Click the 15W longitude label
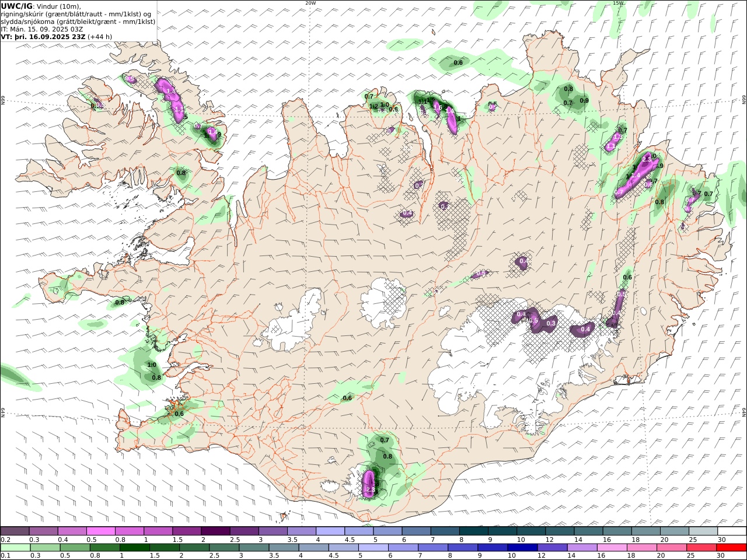 point(618,3)
